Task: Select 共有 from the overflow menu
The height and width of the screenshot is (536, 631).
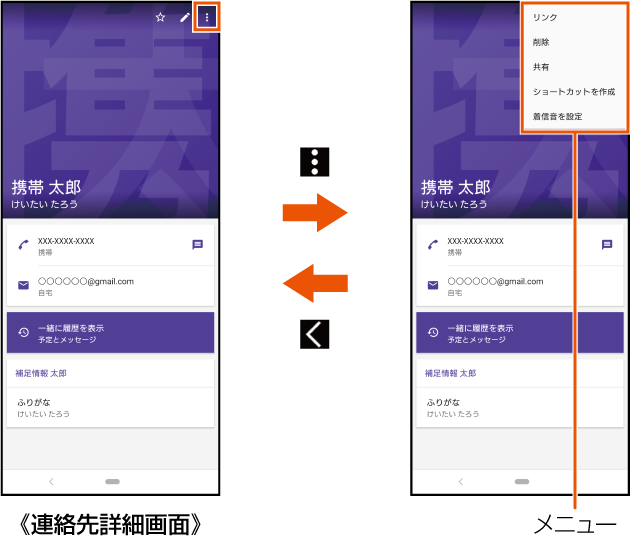Action: (541, 67)
